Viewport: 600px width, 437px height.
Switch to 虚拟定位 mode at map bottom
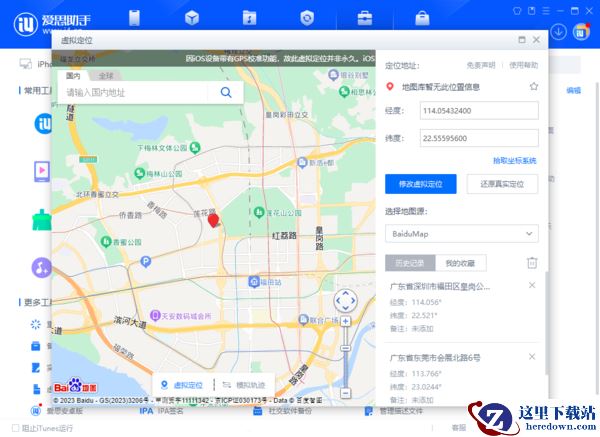(182, 385)
